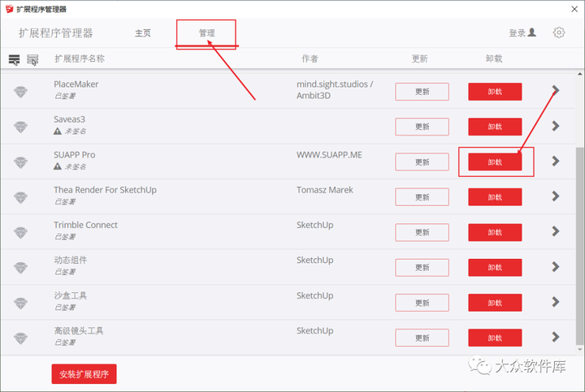Update Thea Render For SketchUp
Image resolution: width=585 pixels, height=392 pixels.
point(422,197)
